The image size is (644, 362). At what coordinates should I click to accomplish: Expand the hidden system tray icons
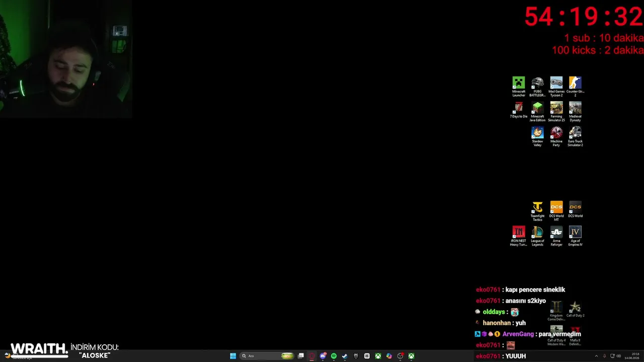pos(596,356)
